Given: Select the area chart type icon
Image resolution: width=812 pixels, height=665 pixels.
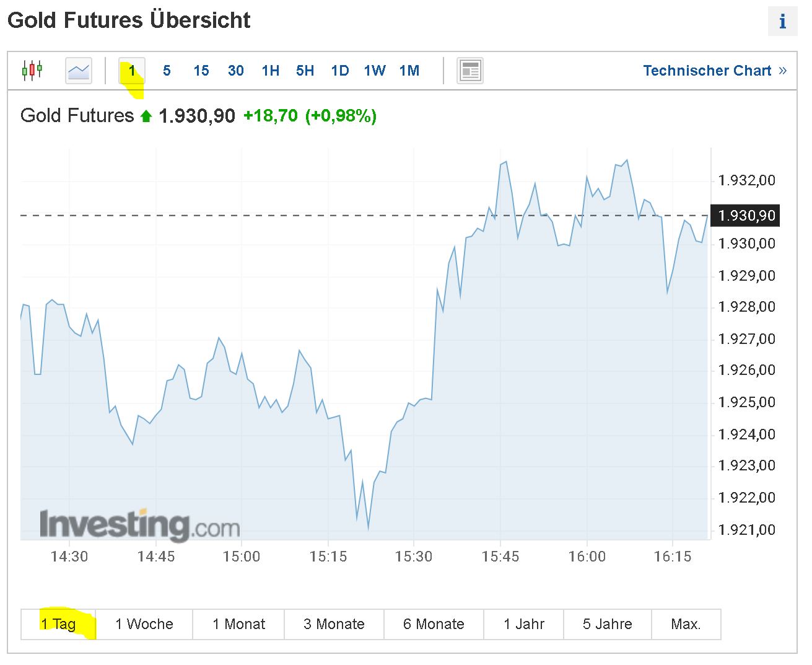Looking at the screenshot, I should tap(79, 70).
